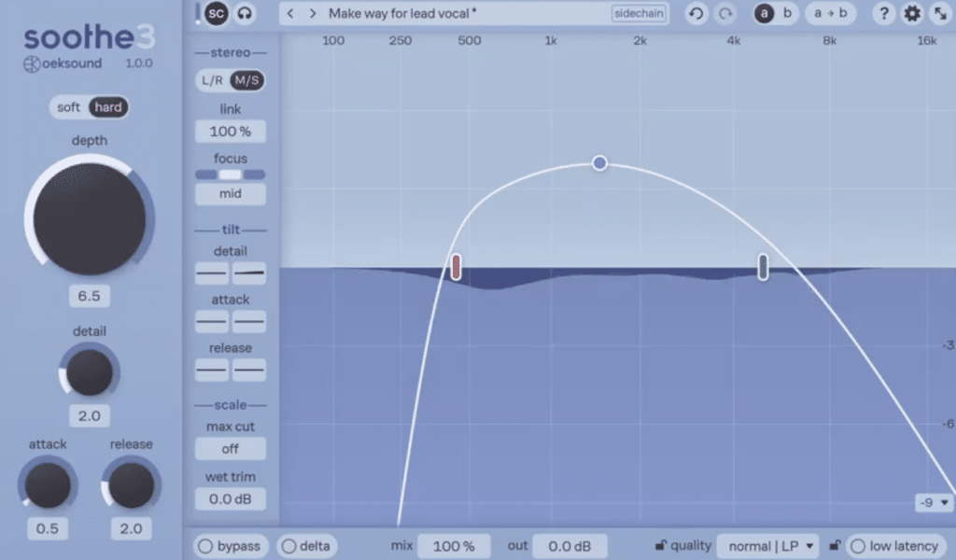The height and width of the screenshot is (560, 956).
Task: Select state B
Action: point(787,13)
